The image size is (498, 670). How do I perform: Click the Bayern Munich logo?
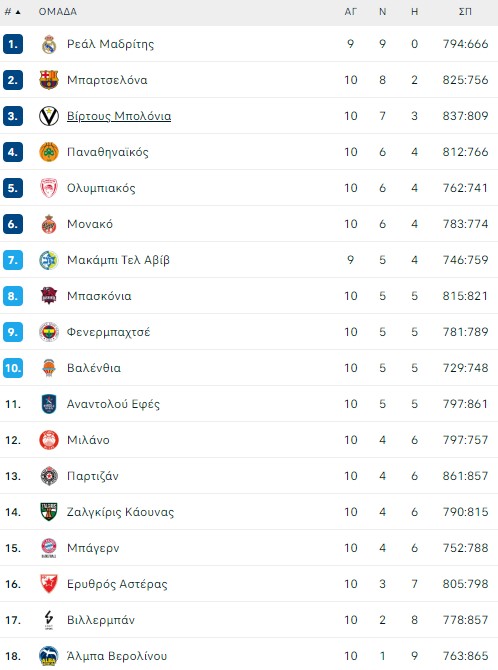[49, 548]
